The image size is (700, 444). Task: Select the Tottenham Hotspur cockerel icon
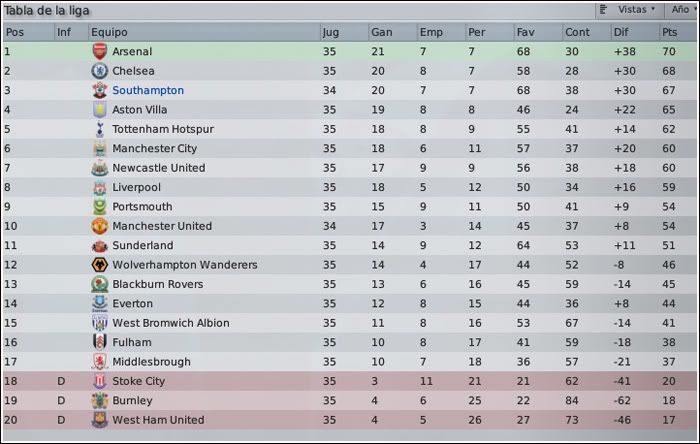click(x=100, y=129)
